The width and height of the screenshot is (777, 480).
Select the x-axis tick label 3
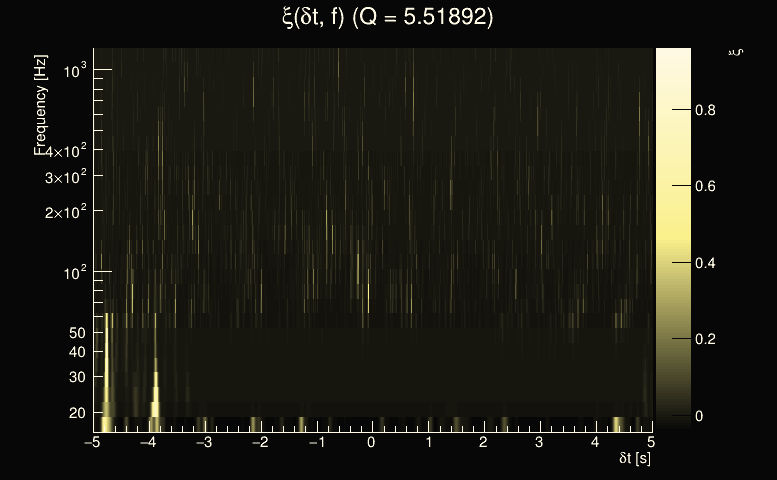[x=540, y=442]
